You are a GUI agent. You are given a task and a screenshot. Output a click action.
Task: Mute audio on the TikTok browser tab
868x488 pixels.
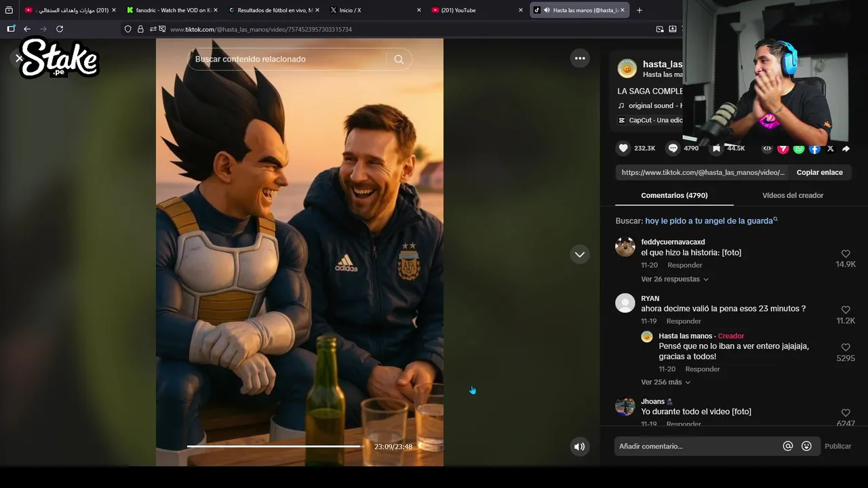pos(547,10)
